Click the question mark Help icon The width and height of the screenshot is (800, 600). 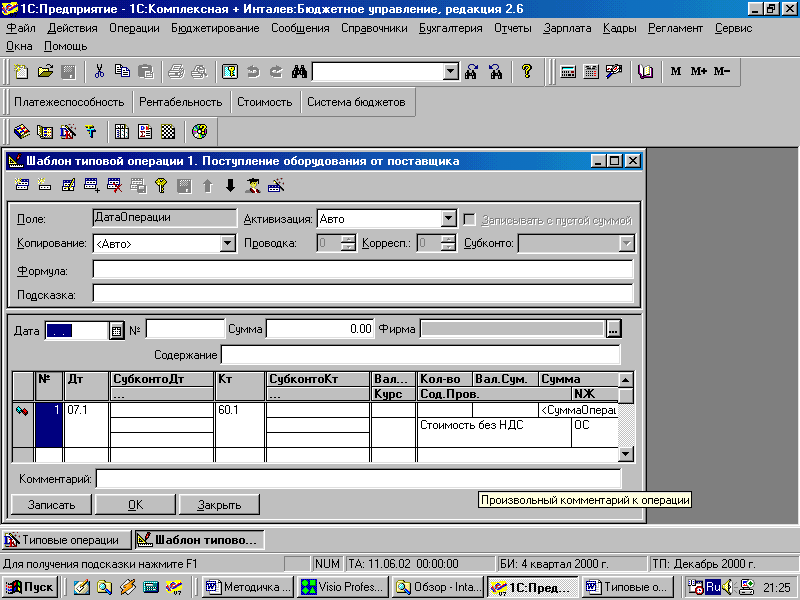(x=527, y=71)
